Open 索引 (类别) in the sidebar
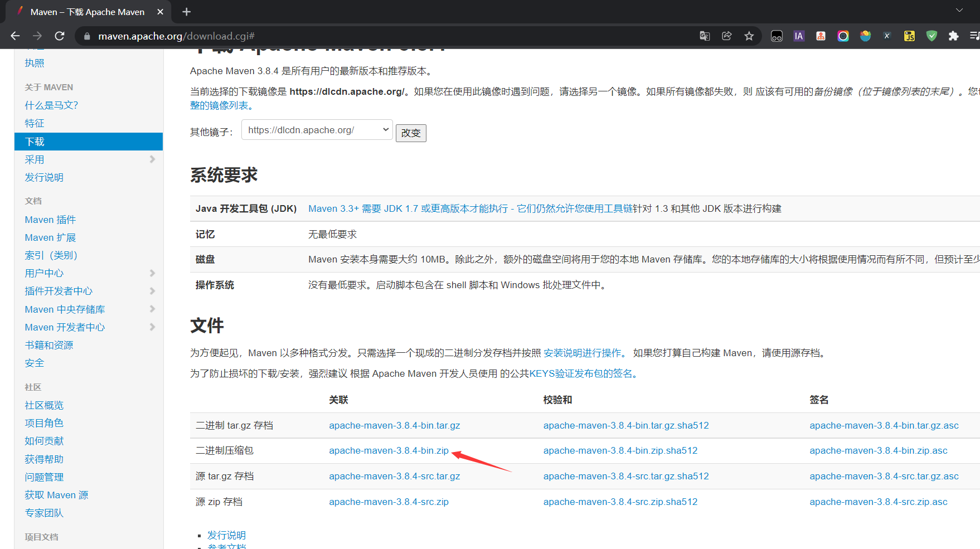The width and height of the screenshot is (980, 549). pos(51,255)
